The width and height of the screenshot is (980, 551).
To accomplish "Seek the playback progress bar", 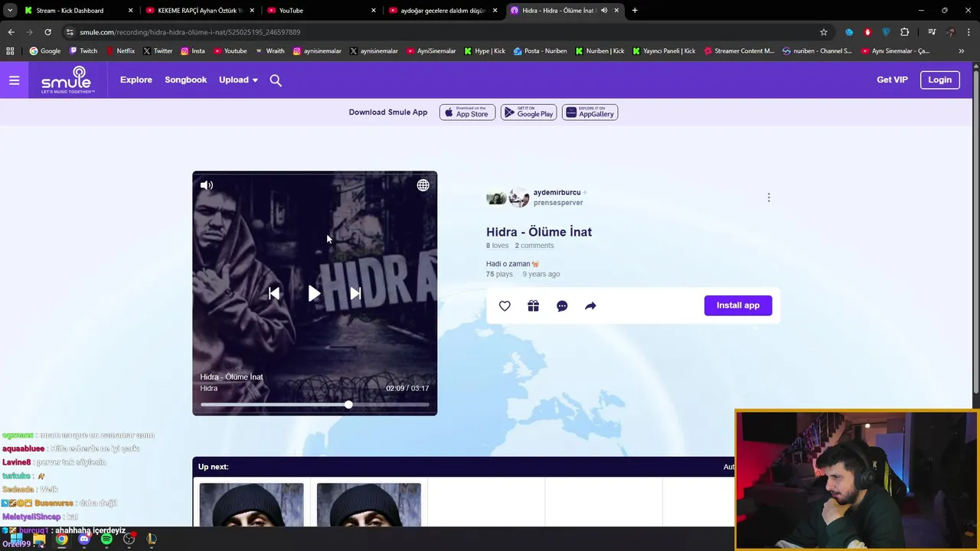I will click(x=315, y=405).
